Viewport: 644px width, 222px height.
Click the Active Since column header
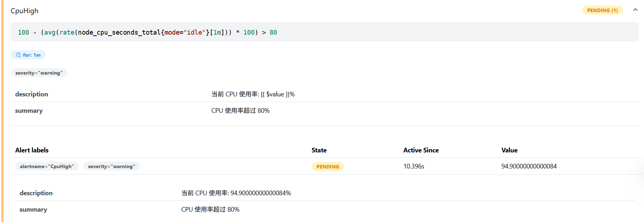421,150
